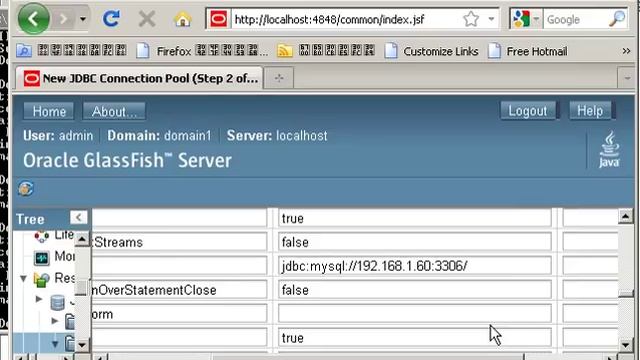Expand the child node below the JDBC node
Screen dimensions: 640x360
coord(55,321)
